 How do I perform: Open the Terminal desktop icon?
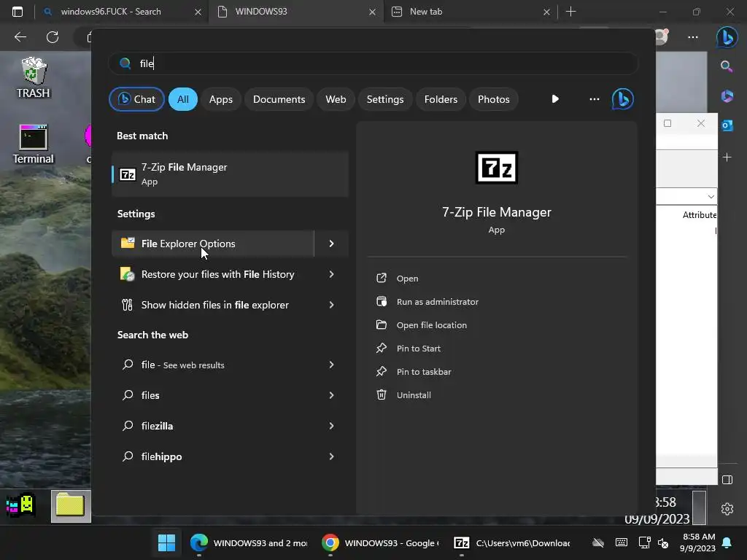34,144
